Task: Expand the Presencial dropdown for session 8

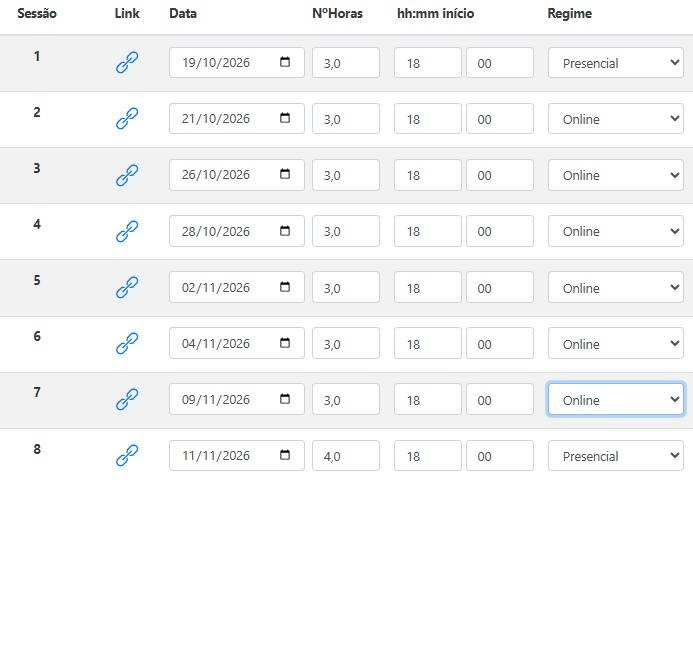Action: [x=616, y=456]
